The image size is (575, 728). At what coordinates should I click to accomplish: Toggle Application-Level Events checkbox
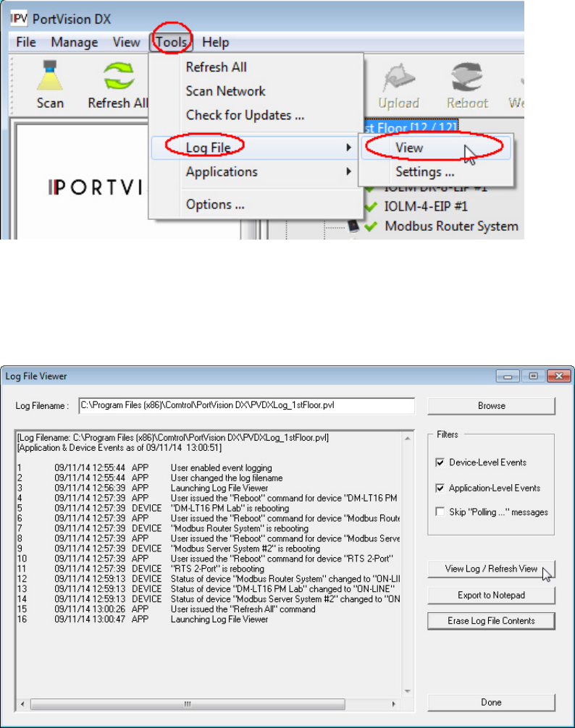click(x=440, y=488)
